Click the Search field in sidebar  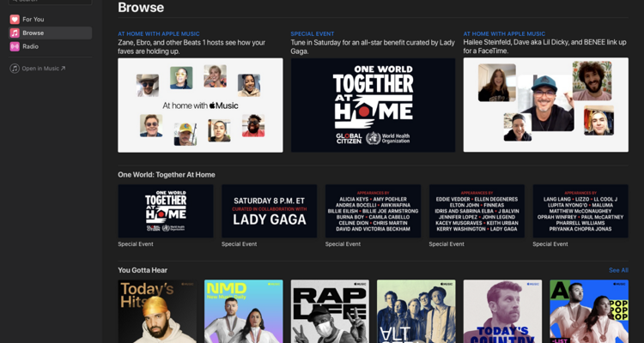point(50,2)
